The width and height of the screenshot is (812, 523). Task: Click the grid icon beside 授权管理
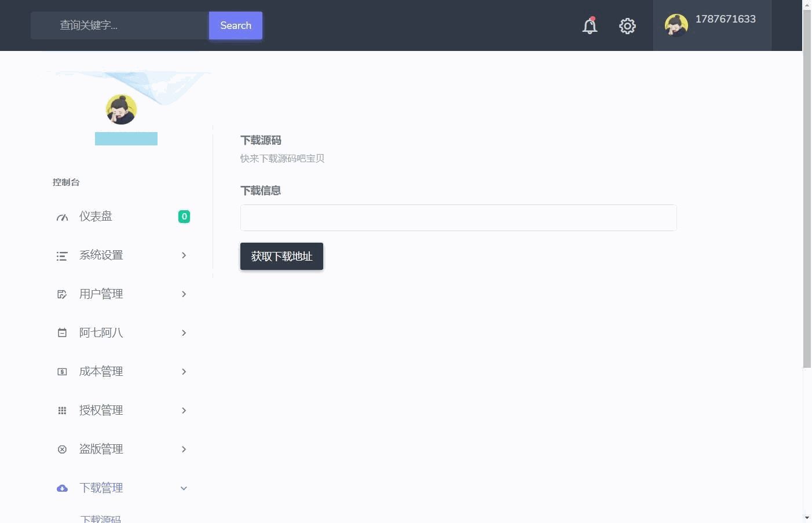62,411
